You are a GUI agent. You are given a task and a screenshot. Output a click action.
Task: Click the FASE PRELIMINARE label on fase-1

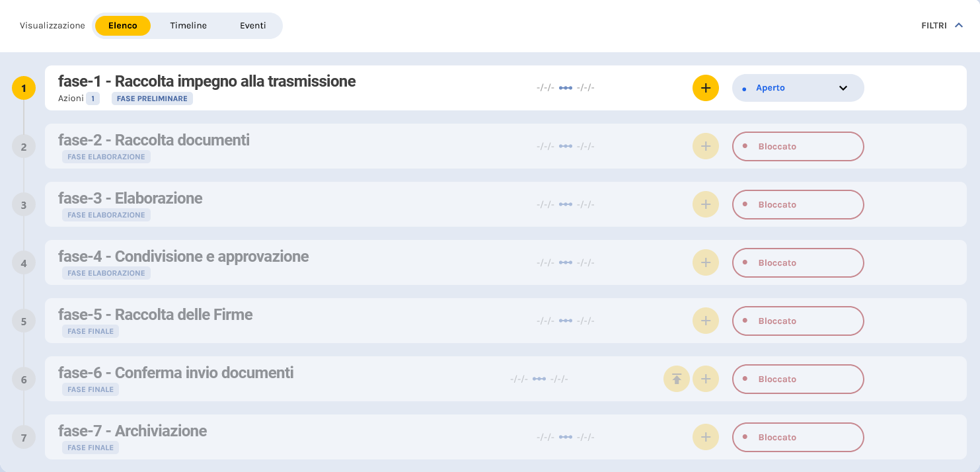click(x=152, y=98)
